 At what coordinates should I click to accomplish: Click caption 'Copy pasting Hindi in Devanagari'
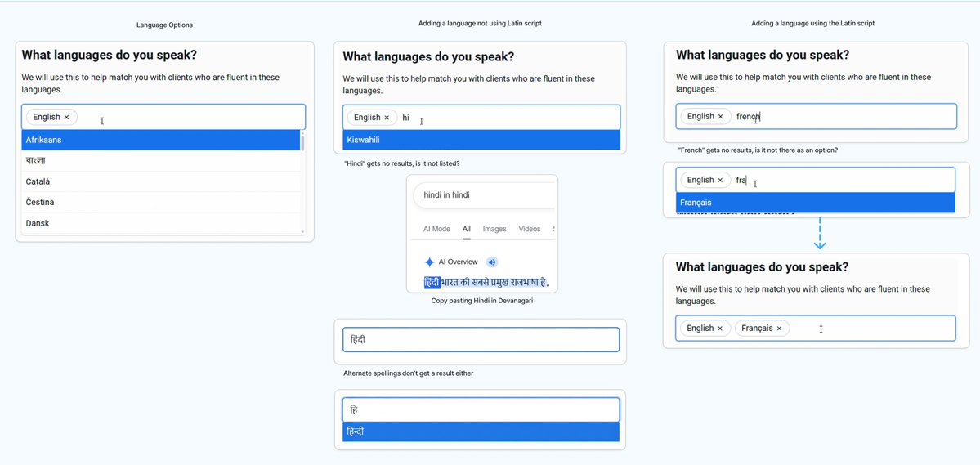click(482, 301)
